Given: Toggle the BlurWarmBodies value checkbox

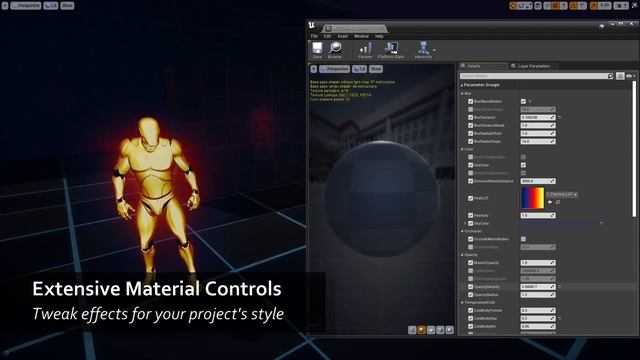Looking at the screenshot, I should [523, 101].
